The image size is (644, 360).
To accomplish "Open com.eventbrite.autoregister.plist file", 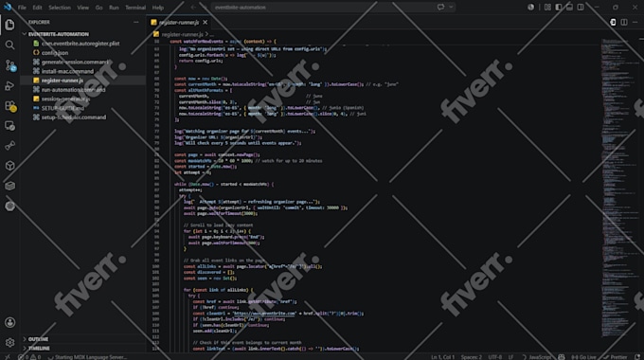I will click(x=80, y=44).
